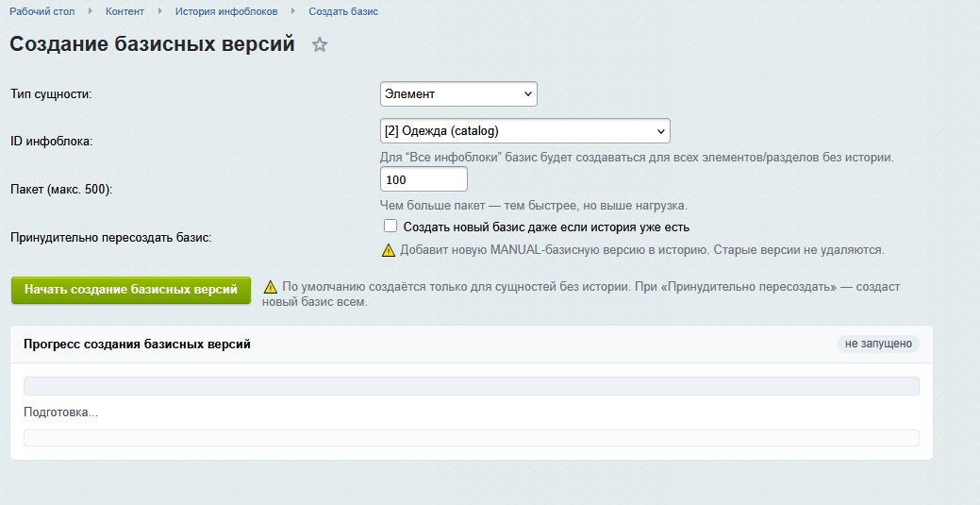
Task: Enable the force-recreate basis checkbox
Action: coord(390,227)
